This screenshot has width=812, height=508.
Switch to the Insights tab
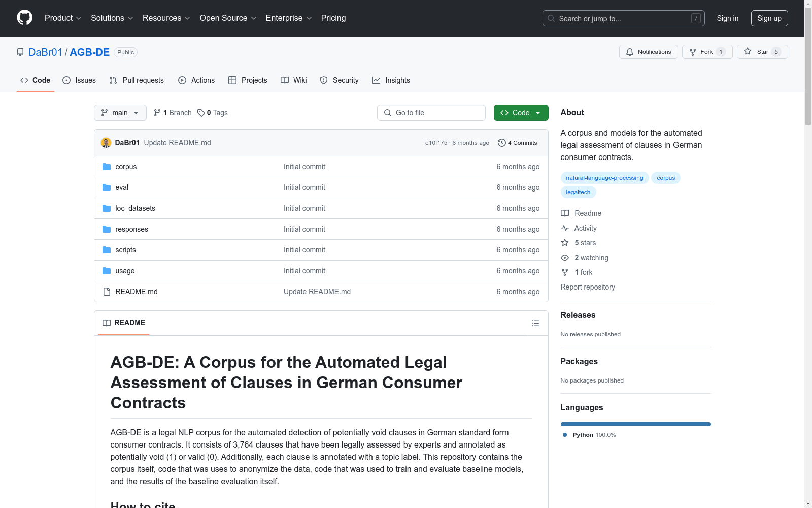click(x=391, y=80)
